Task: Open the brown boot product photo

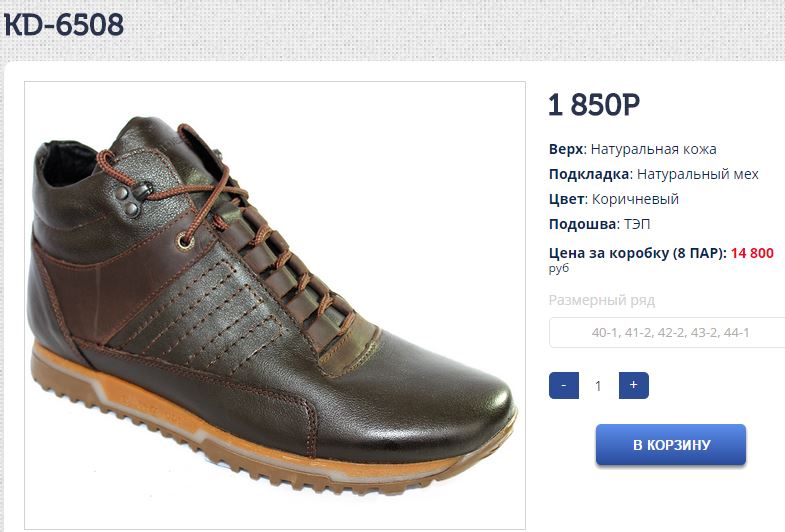Action: click(x=275, y=305)
